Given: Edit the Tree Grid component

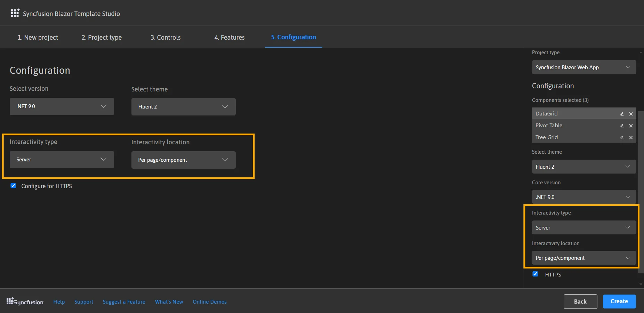Looking at the screenshot, I should (622, 137).
